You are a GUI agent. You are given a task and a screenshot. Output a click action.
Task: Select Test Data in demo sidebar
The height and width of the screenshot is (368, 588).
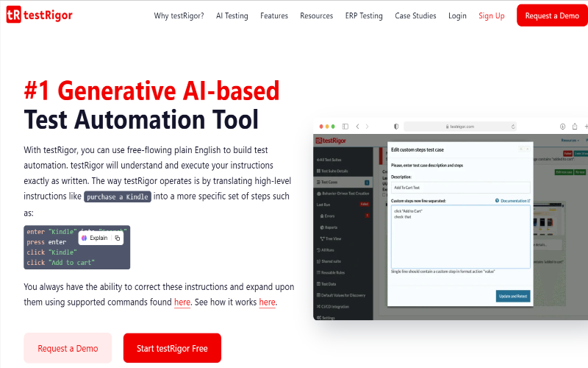tap(326, 284)
